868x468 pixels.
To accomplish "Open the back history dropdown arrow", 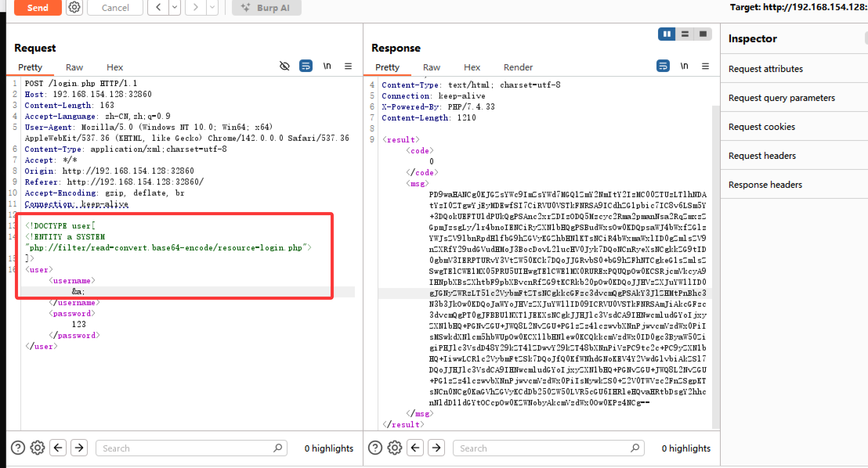I will [175, 7].
